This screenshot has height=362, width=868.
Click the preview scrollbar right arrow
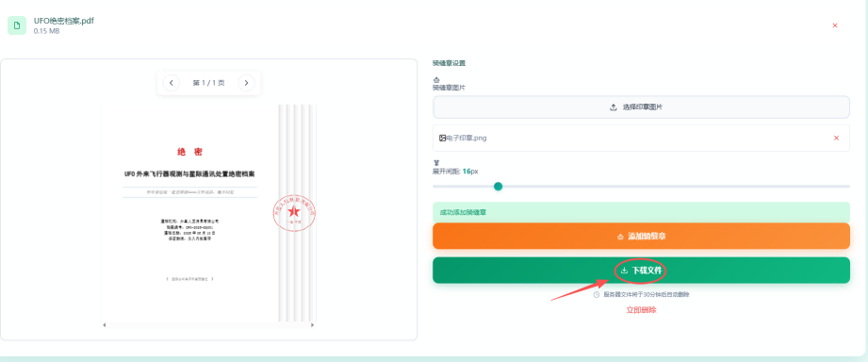click(x=312, y=325)
